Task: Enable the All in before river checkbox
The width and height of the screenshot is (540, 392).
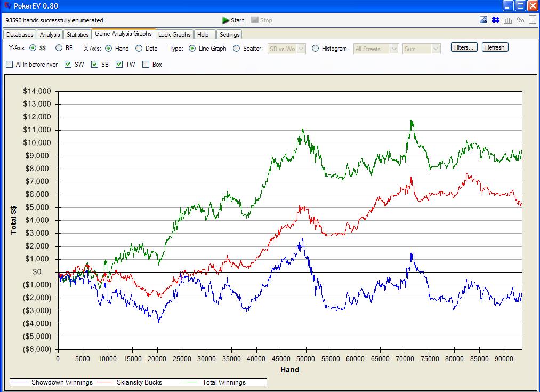Action: [x=10, y=65]
